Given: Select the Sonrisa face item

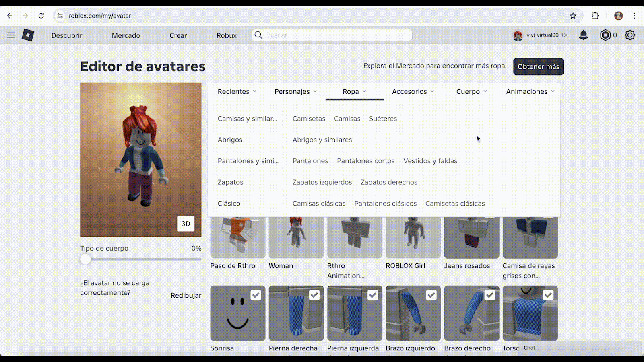Looking at the screenshot, I should coord(237,313).
